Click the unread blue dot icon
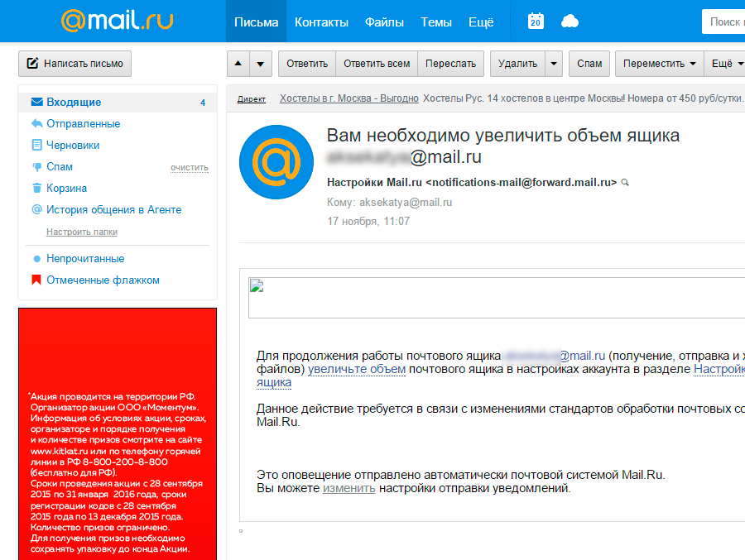 tap(36, 259)
